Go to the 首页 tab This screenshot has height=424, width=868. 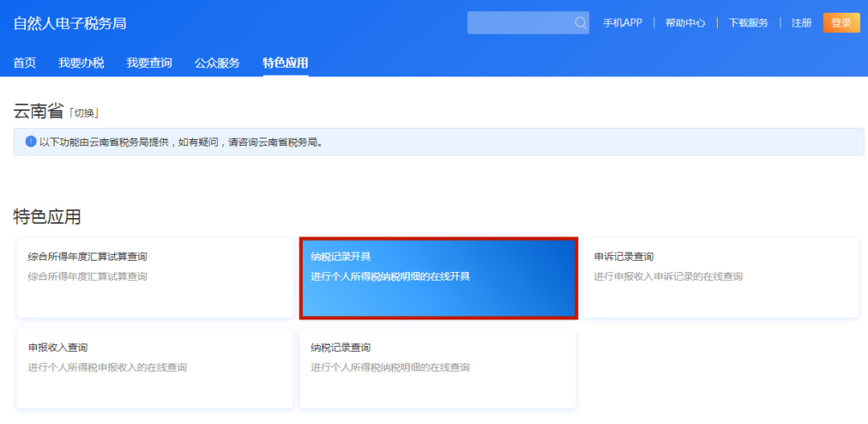24,63
